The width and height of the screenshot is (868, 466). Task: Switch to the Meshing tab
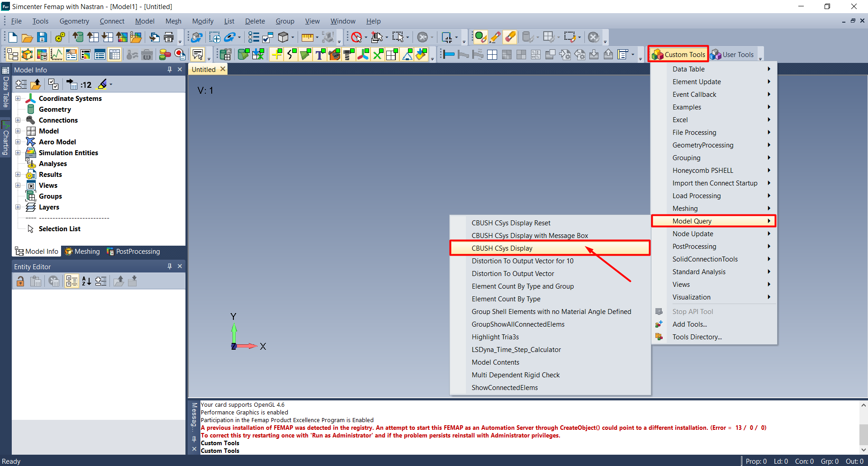[82, 252]
